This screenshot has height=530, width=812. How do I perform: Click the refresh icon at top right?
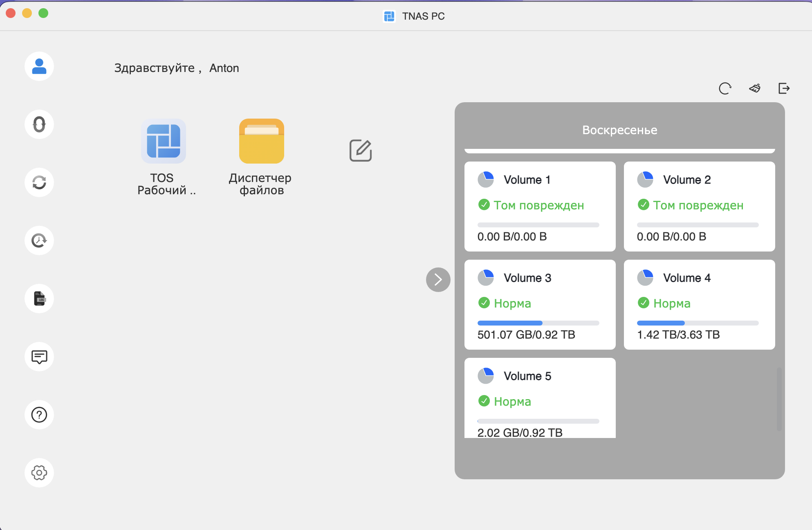pyautogui.click(x=725, y=88)
